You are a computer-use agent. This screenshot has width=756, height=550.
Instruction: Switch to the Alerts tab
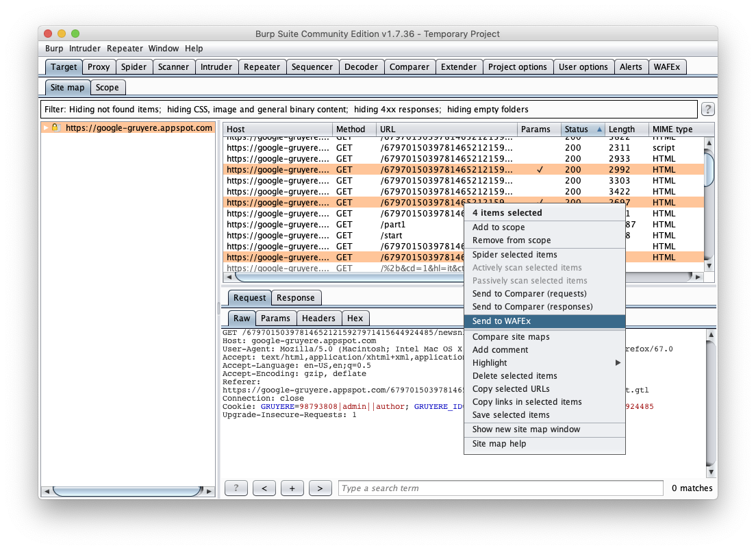coord(631,67)
